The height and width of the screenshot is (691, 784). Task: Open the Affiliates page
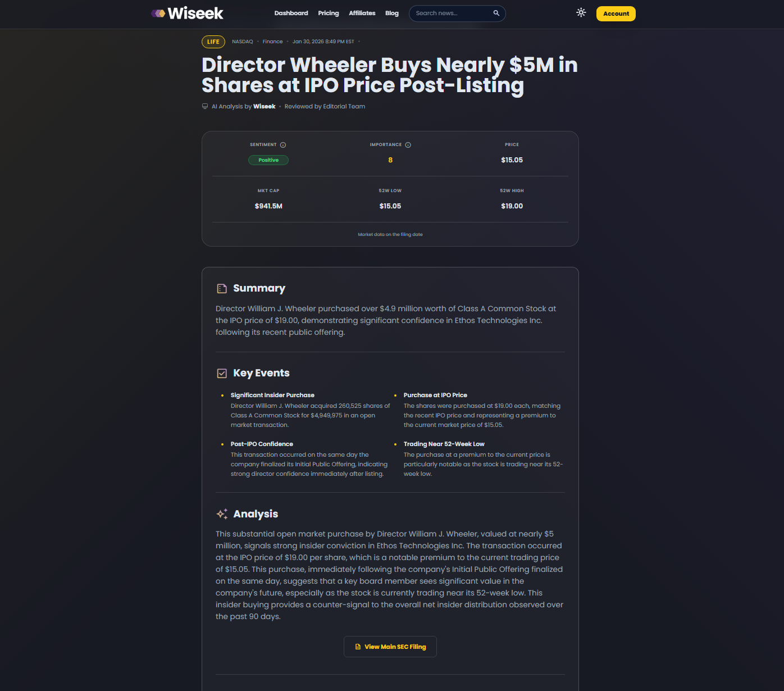pyautogui.click(x=362, y=13)
